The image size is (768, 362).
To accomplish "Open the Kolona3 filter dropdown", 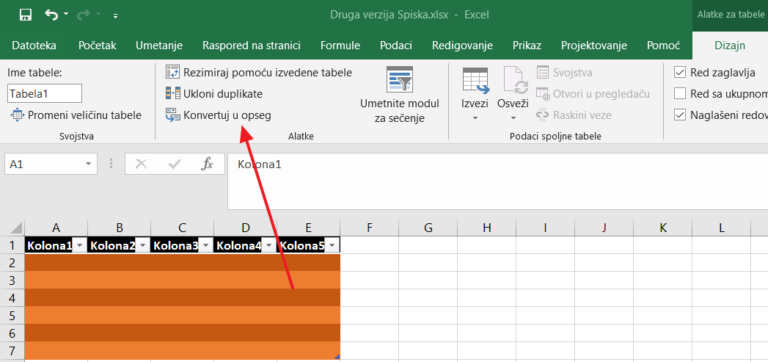I will click(x=205, y=245).
